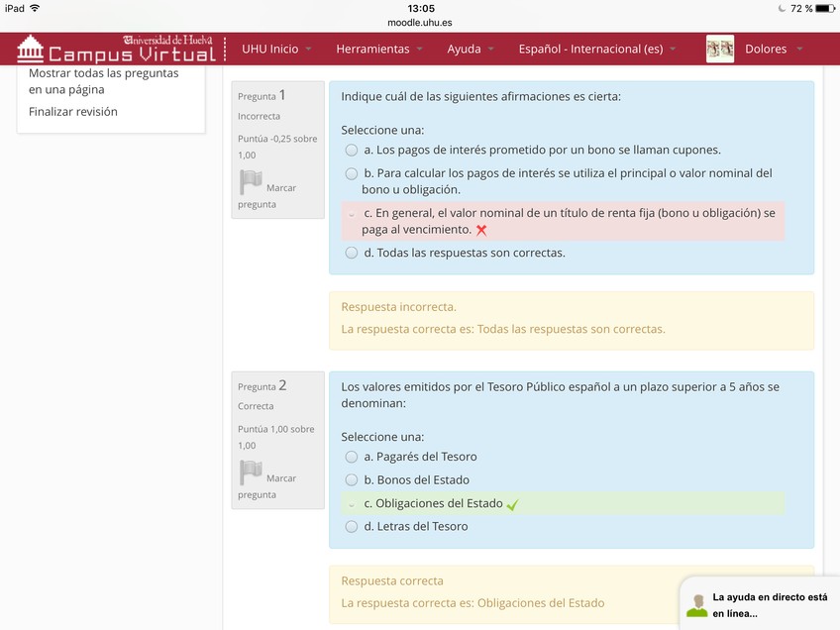Image resolution: width=840 pixels, height=630 pixels.
Task: Tap the moon do-not-disturb status icon
Action: point(782,8)
